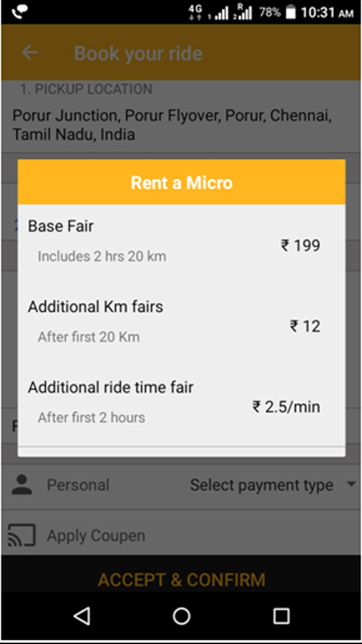
Task: Tap the call status icon
Action: [x=20, y=12]
